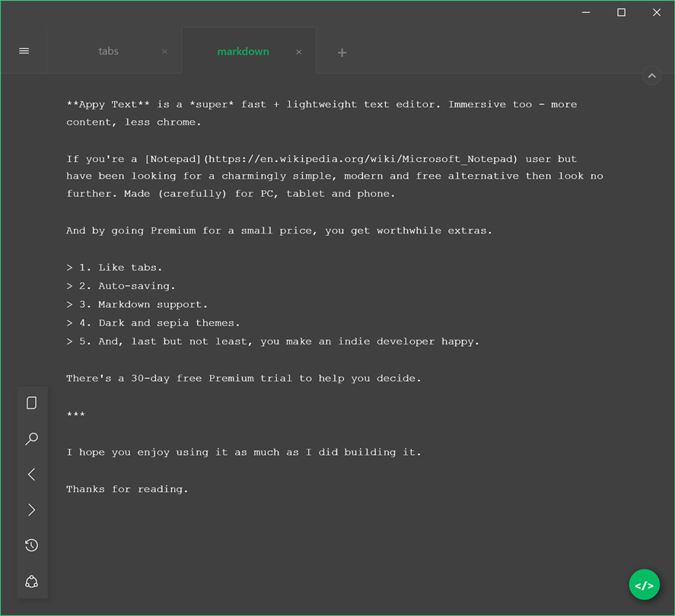Maximize the application window
The image size is (675, 616).
[621, 12]
